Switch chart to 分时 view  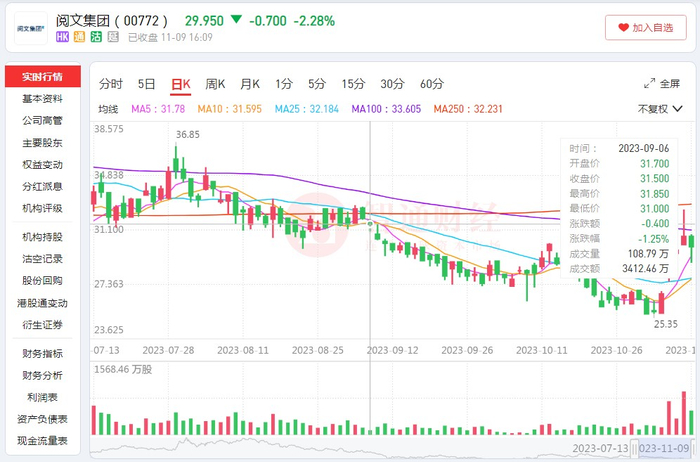click(x=110, y=84)
